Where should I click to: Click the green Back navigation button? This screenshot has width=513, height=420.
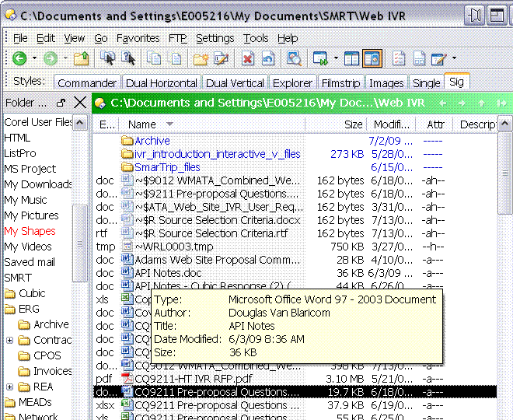point(19,58)
